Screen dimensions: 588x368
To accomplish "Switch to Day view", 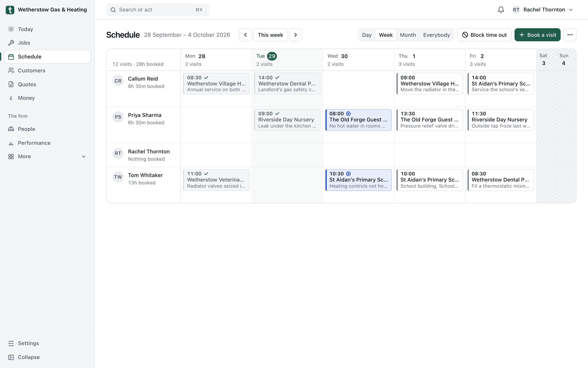I will tap(367, 35).
